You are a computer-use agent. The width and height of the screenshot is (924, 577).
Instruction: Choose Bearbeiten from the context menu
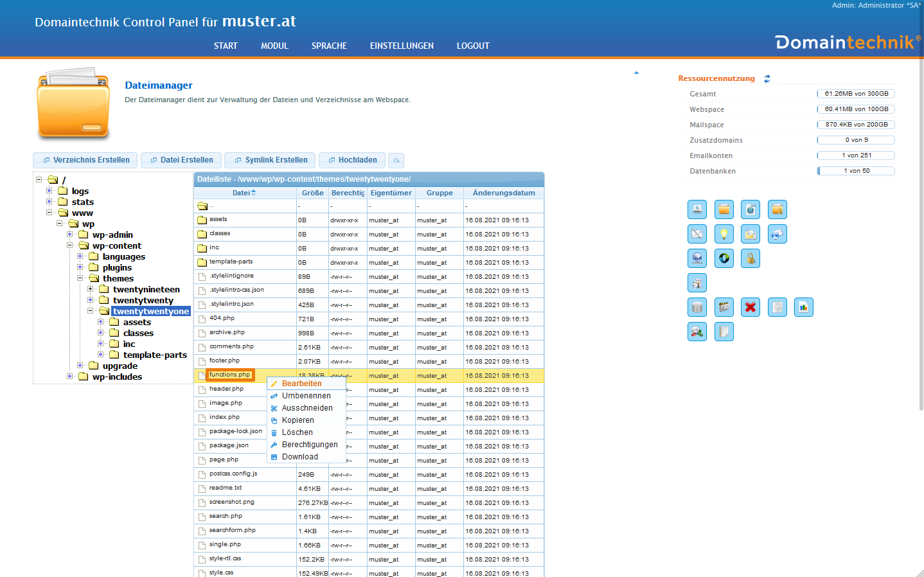click(301, 384)
